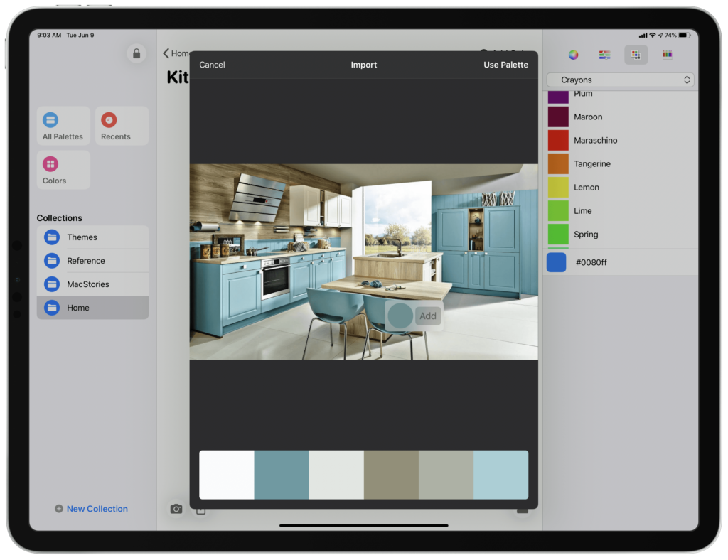
Task: Tap the 9:03 AM clock
Action: (x=49, y=36)
